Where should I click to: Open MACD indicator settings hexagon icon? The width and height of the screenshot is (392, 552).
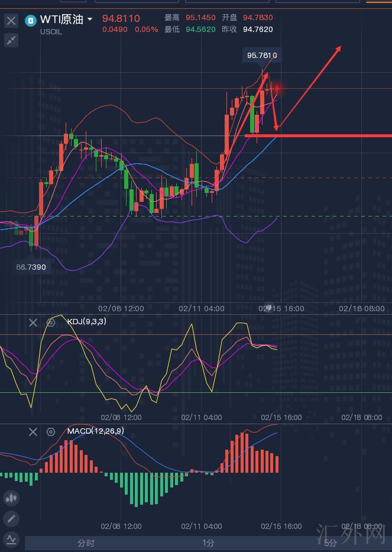pos(51,432)
